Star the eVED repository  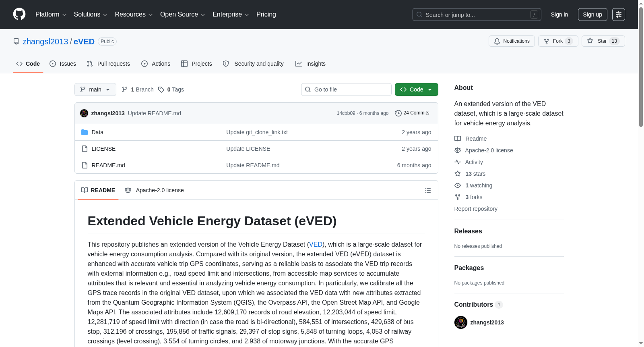point(603,41)
